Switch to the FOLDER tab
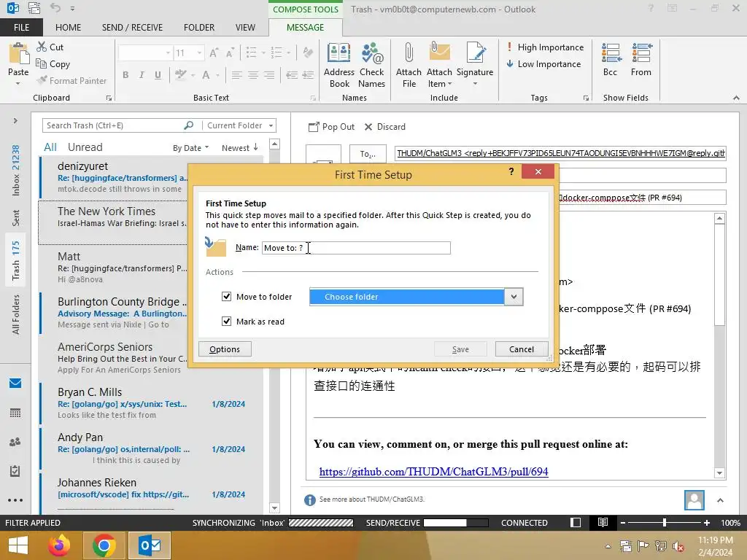The height and width of the screenshot is (560, 747). click(199, 27)
